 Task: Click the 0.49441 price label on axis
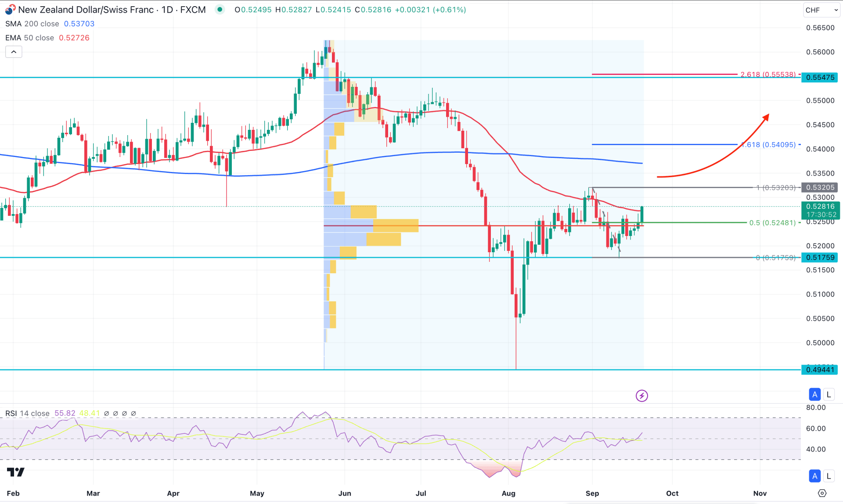pyautogui.click(x=820, y=370)
